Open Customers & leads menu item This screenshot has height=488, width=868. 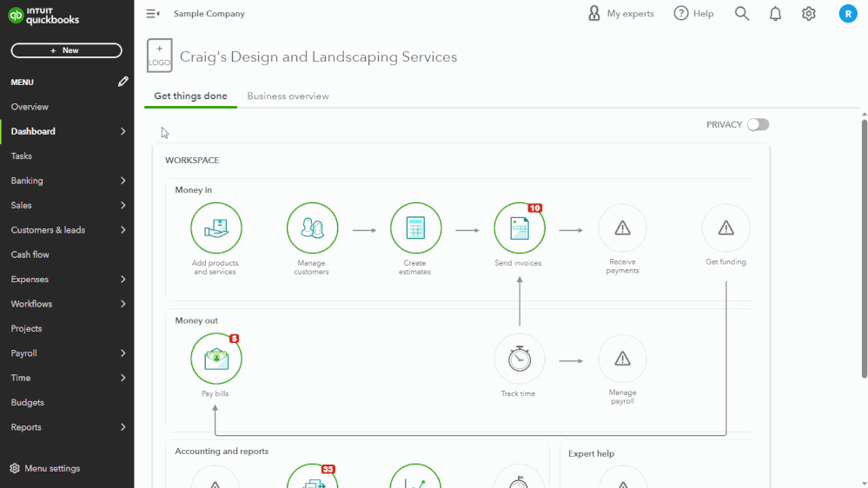click(48, 229)
